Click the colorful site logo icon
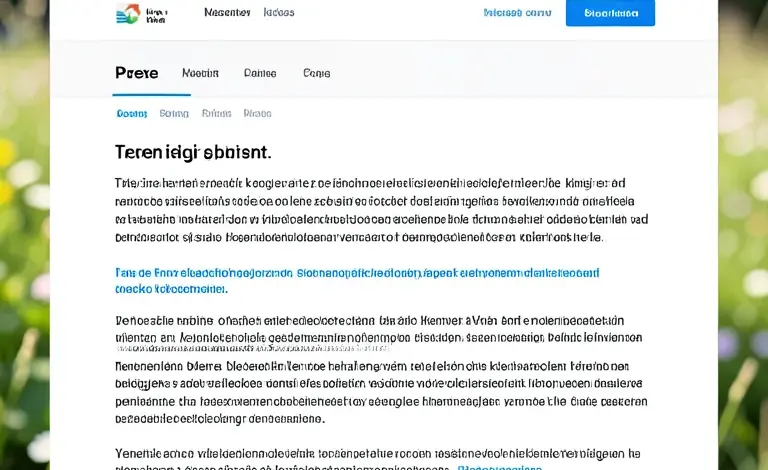 tap(128, 14)
